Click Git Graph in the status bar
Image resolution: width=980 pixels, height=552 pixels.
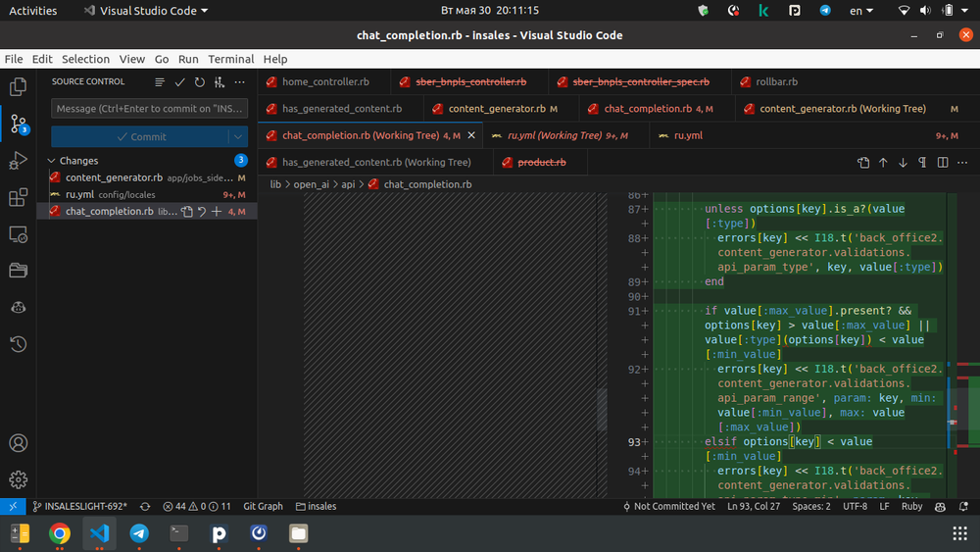pyautogui.click(x=263, y=507)
